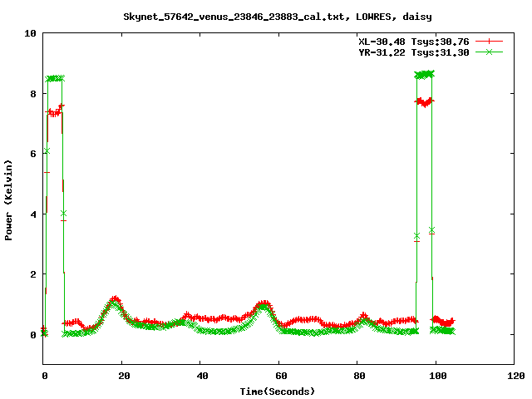
Task: Click x-axis tick label 120
Action: pyautogui.click(x=516, y=376)
